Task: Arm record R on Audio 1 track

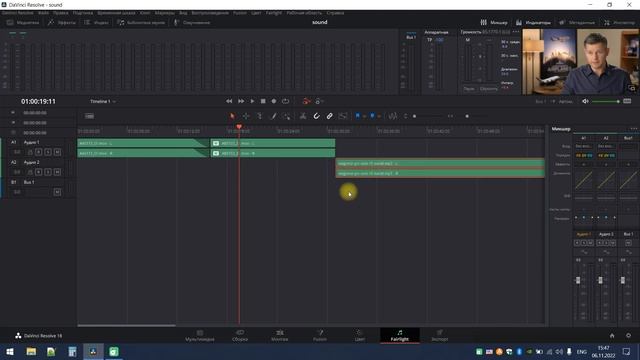Action: [x=38, y=152]
